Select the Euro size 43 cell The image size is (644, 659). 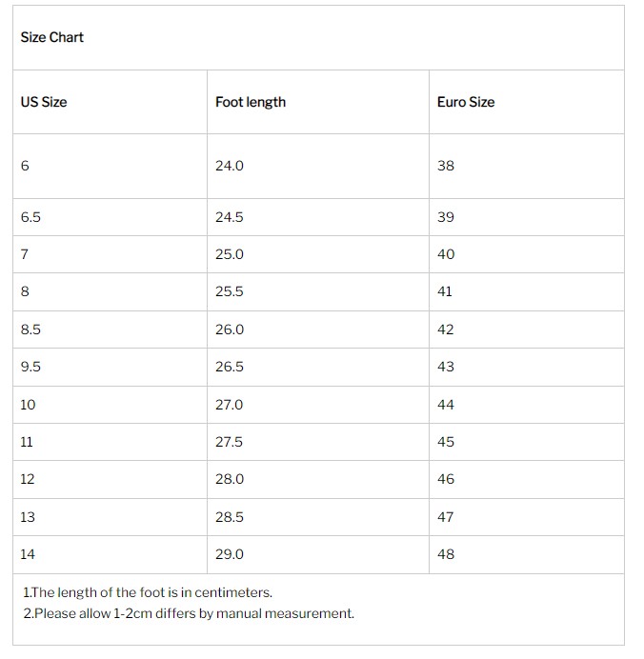point(446,367)
